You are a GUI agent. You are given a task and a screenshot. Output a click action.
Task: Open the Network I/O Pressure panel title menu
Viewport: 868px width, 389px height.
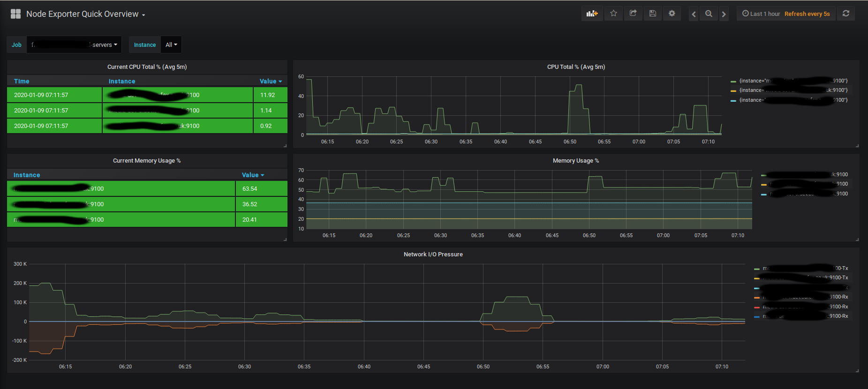[433, 254]
